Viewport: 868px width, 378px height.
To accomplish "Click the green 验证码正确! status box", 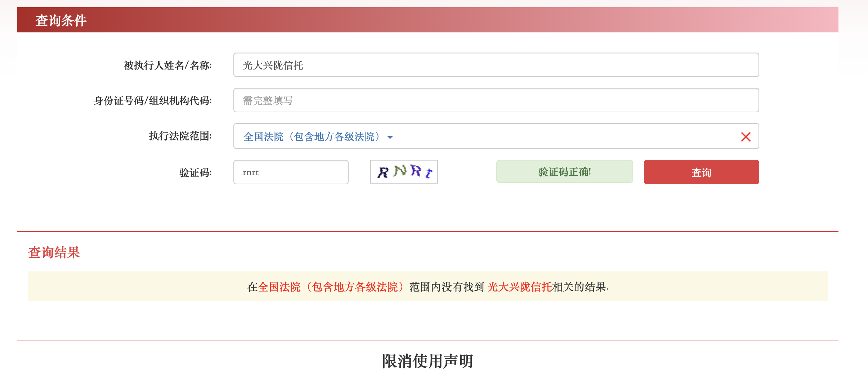I will click(564, 172).
